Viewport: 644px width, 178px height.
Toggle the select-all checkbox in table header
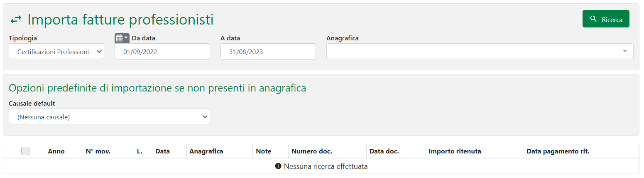25,151
